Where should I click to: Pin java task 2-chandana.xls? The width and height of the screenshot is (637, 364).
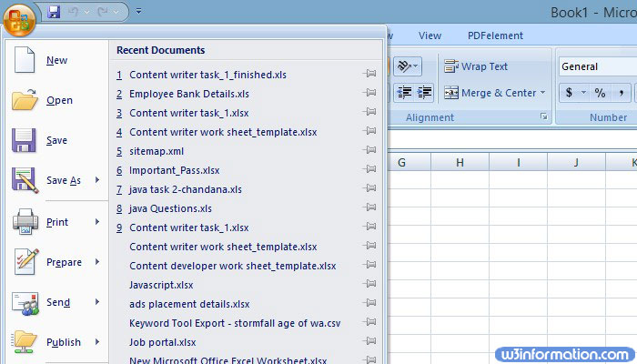click(x=369, y=188)
